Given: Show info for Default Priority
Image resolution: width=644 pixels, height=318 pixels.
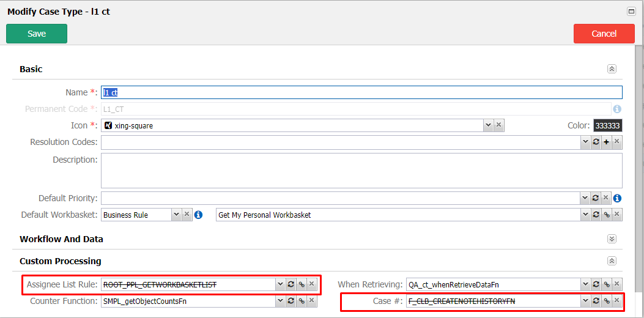Looking at the screenshot, I should coord(617,198).
